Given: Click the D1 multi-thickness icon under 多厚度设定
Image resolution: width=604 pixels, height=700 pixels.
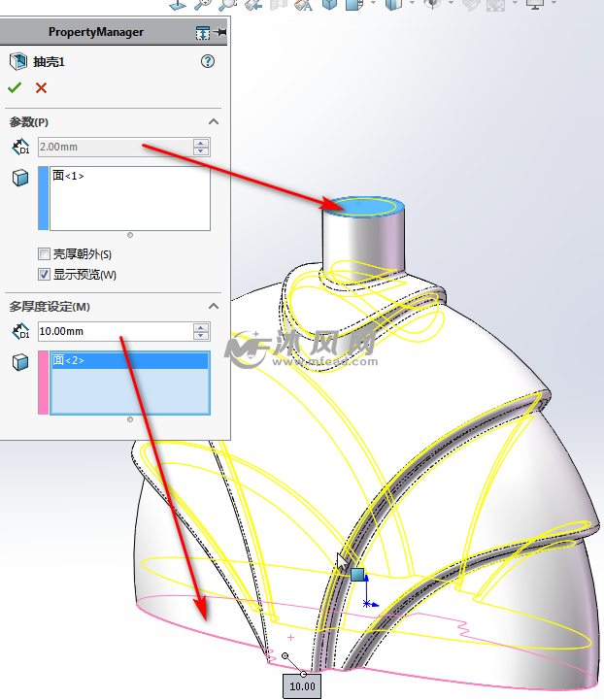Looking at the screenshot, I should coord(20,331).
